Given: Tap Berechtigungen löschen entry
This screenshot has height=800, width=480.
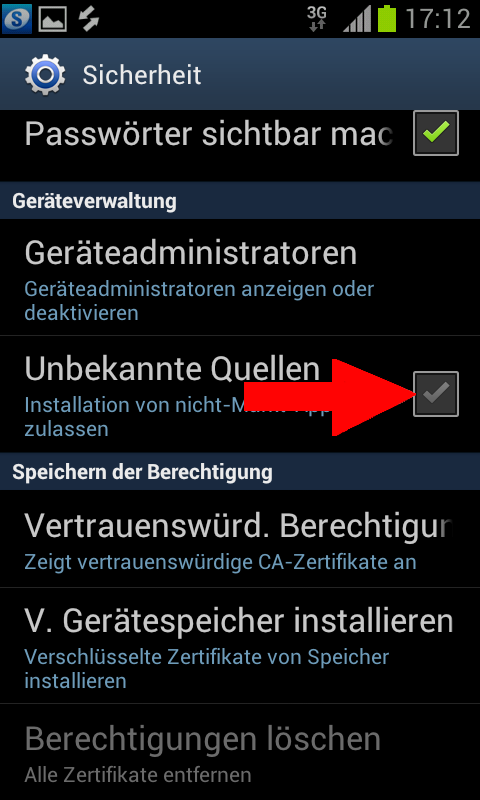Looking at the screenshot, I should point(240,752).
